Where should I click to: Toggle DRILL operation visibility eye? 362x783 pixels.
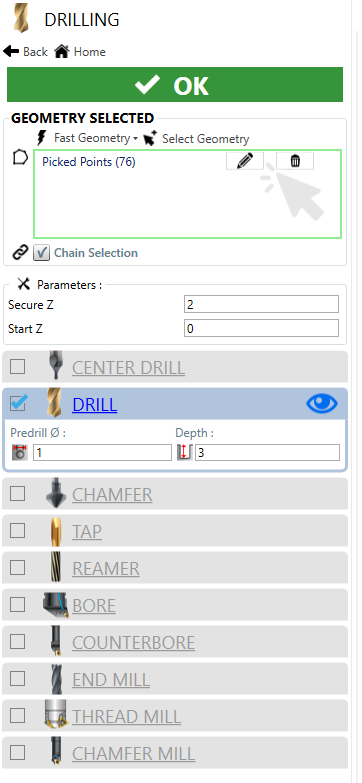click(322, 403)
